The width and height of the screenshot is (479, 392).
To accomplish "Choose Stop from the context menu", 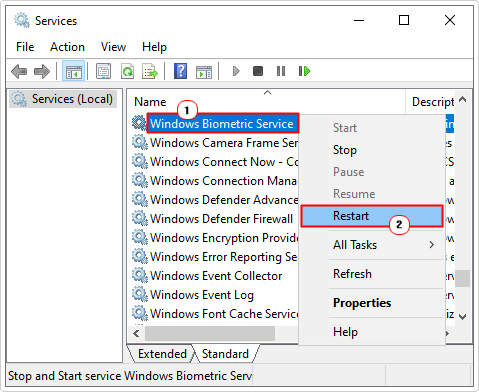I will (372, 150).
